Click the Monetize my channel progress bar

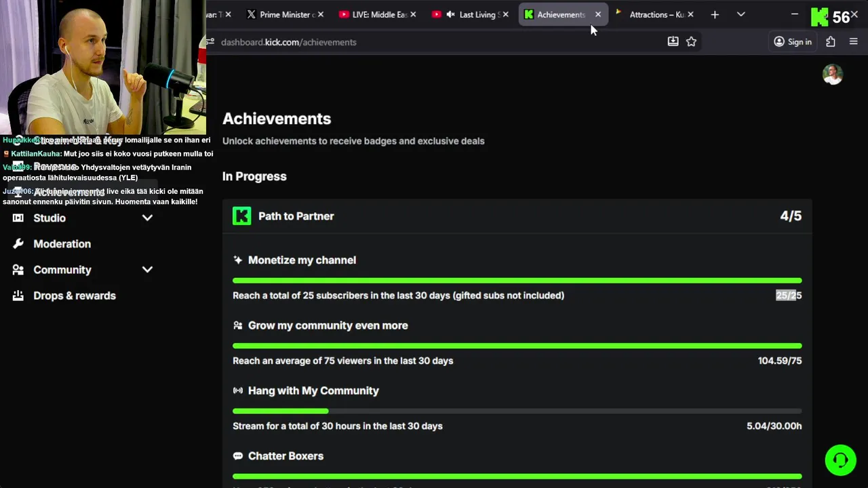pyautogui.click(x=517, y=280)
